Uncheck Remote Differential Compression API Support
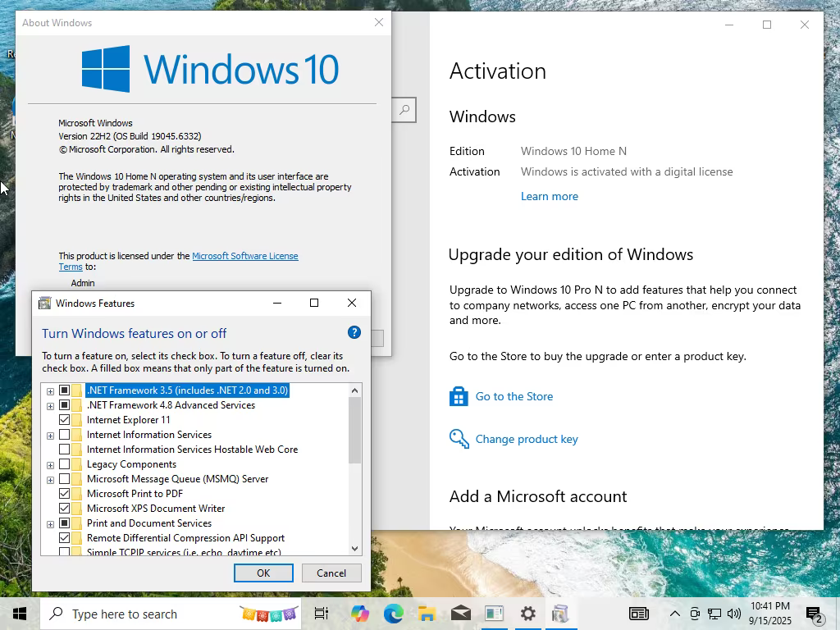 64,537
